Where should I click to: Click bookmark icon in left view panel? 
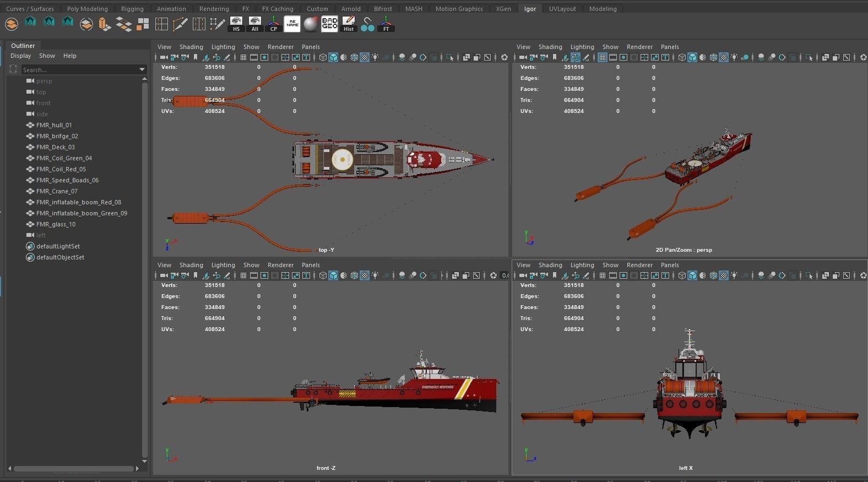click(554, 275)
